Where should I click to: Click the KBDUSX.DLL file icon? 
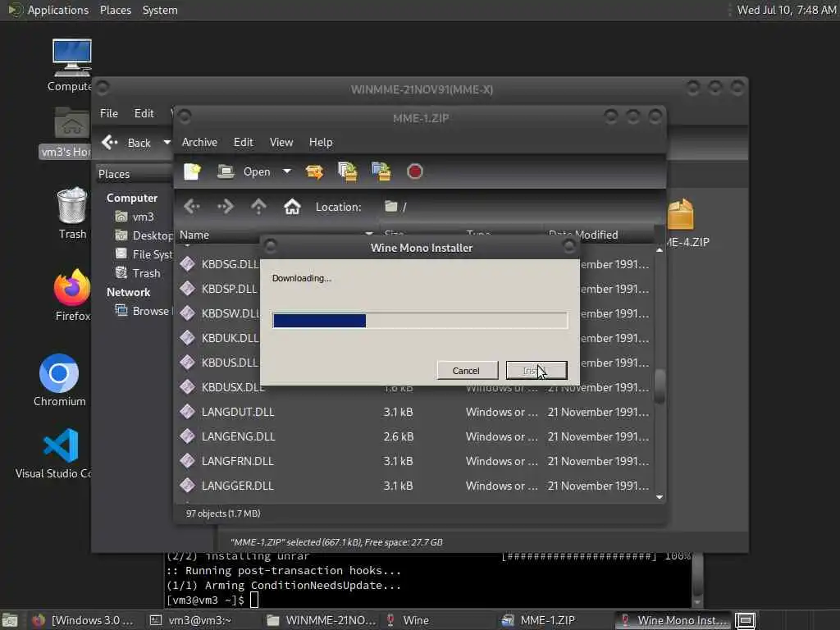188,387
